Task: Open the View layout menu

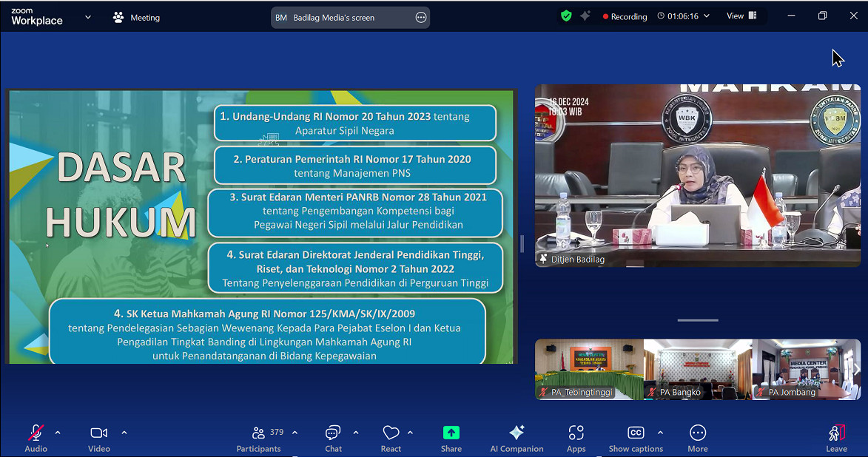Action: 741,16
